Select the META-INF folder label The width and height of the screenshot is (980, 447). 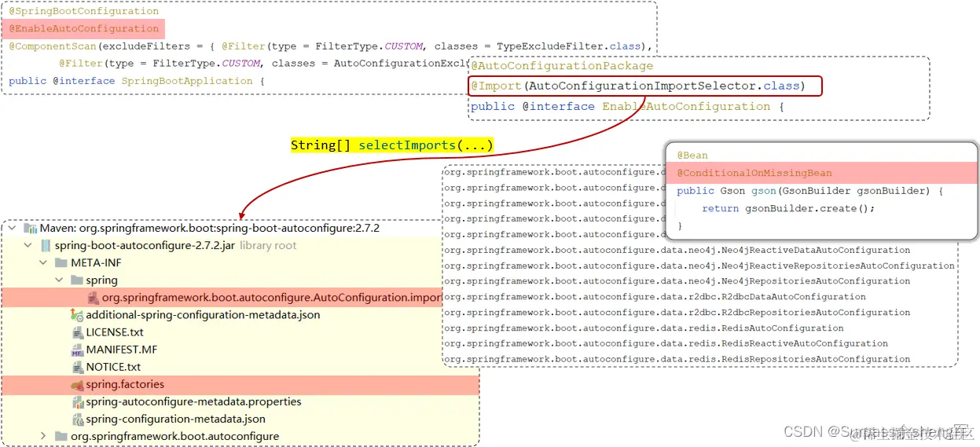[x=96, y=262]
